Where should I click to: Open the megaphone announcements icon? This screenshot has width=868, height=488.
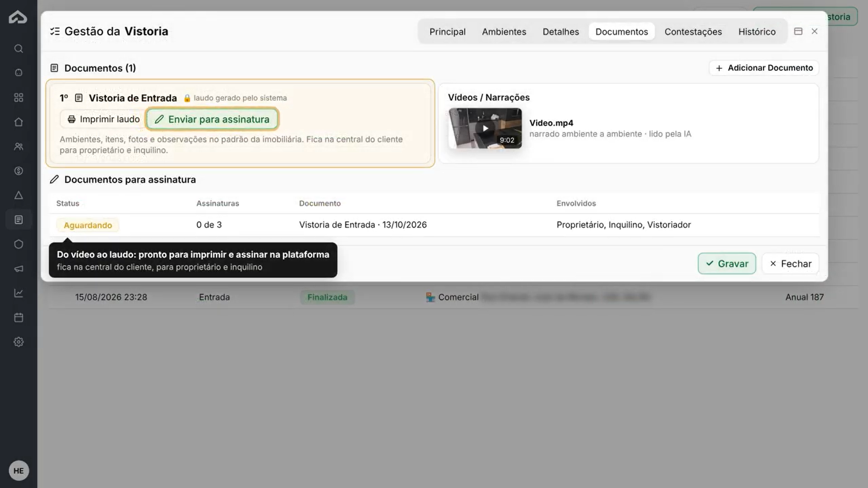(19, 268)
